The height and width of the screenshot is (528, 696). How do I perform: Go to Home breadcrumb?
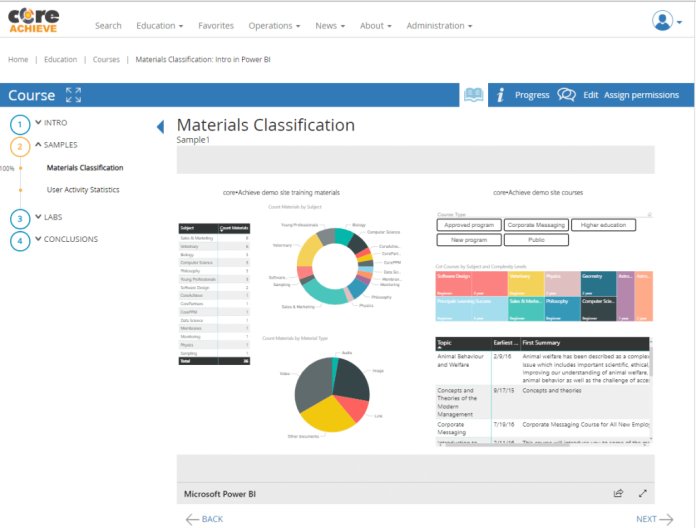click(18, 59)
